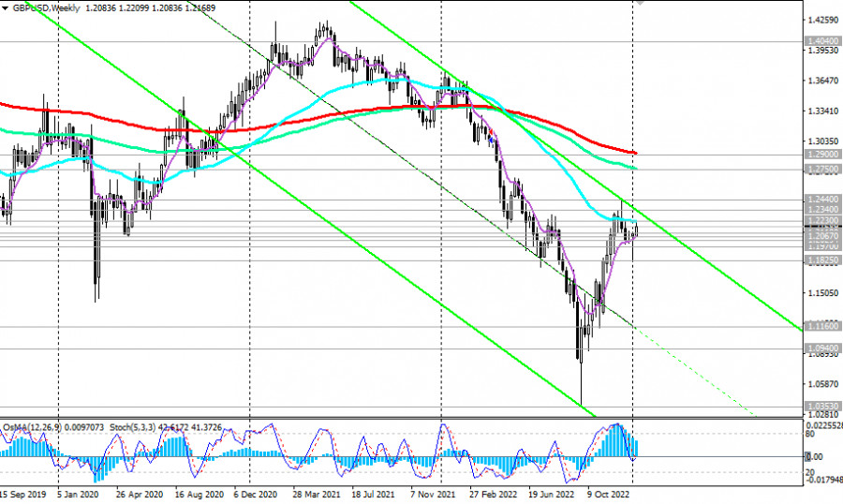Open the chart menu triangle beside GBPUSD
The width and height of the screenshot is (843, 504).
pyautogui.click(x=5, y=8)
